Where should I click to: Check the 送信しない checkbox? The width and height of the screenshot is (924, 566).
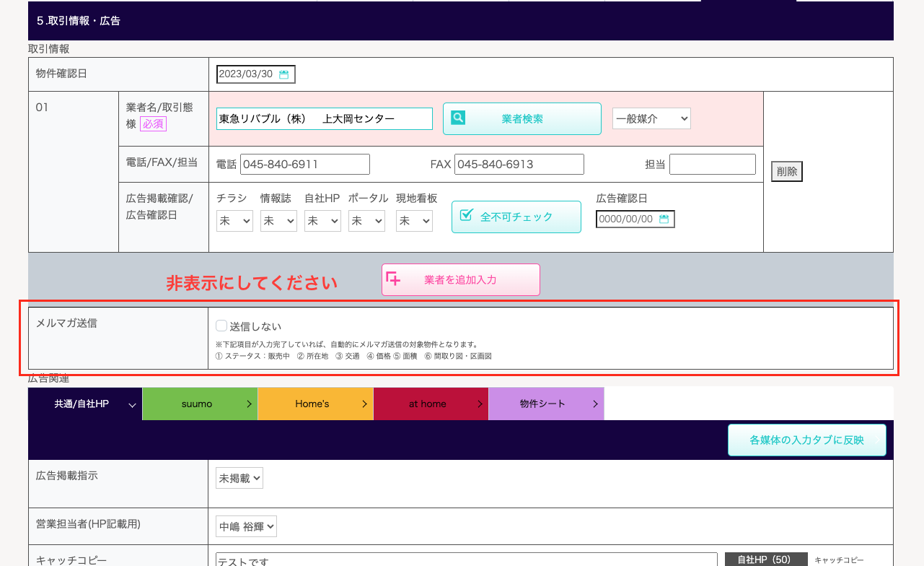point(221,326)
